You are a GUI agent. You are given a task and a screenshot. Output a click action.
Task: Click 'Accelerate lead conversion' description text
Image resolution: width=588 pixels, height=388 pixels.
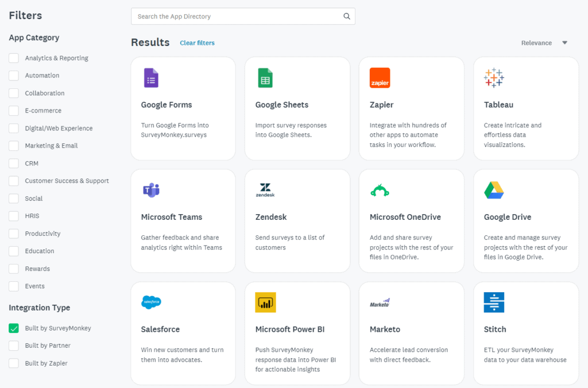click(409, 355)
